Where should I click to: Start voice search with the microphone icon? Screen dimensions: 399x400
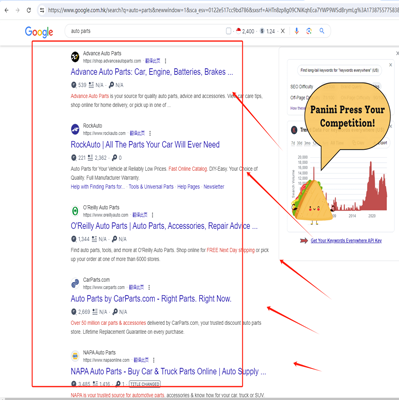(x=296, y=31)
